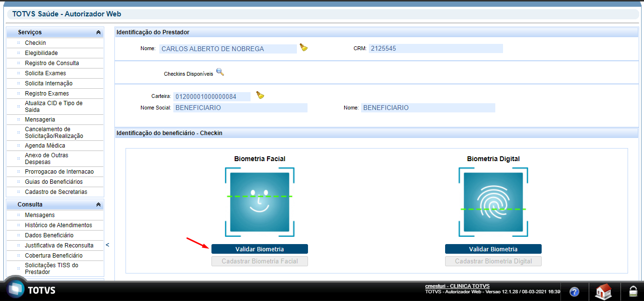Hide the sidebar using the left arrow
Viewport: 644px width, 301px height.
[107, 245]
